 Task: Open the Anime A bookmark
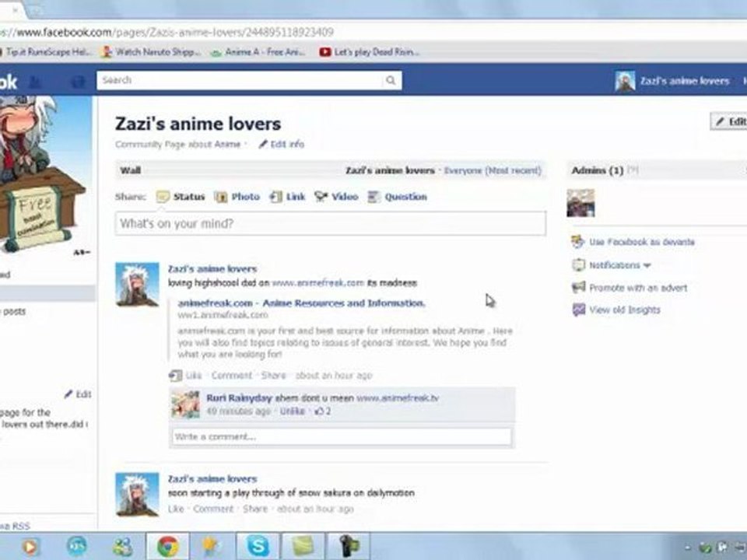pyautogui.click(x=258, y=52)
